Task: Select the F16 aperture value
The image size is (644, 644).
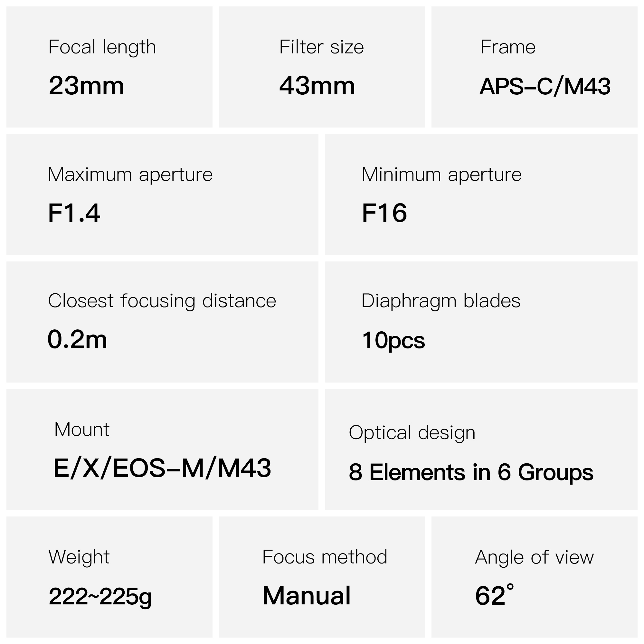Action: [384, 213]
